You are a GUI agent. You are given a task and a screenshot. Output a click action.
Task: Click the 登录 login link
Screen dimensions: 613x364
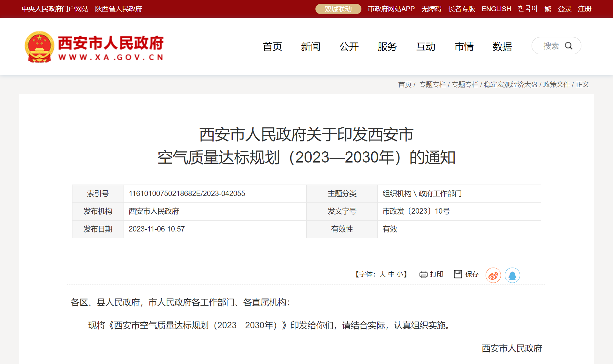[x=564, y=9]
